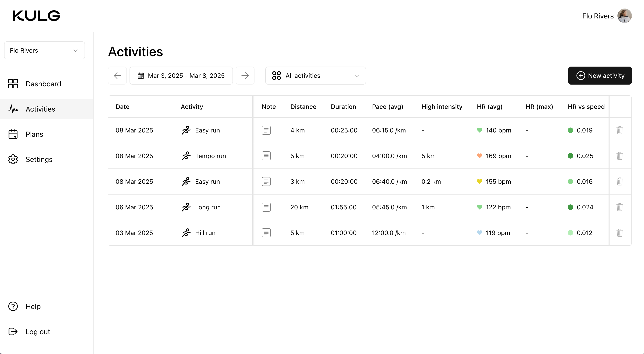
Task: Click the Plans calendar icon
Action: click(13, 134)
